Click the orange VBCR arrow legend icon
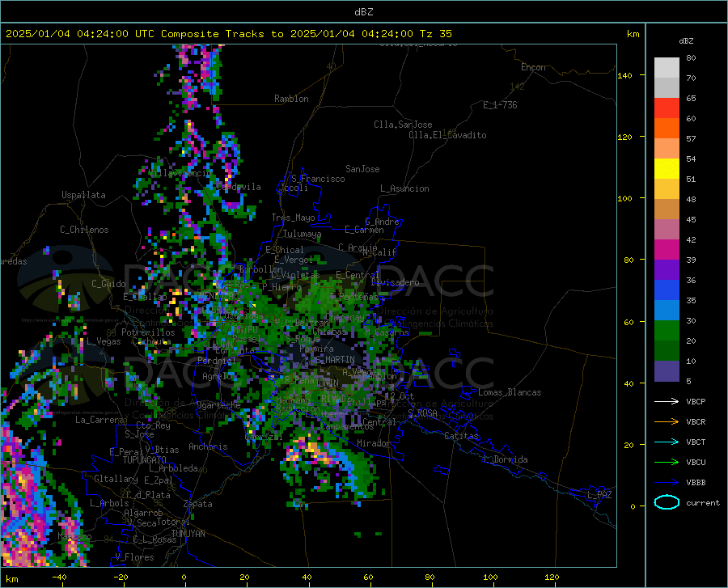This screenshot has width=728, height=588. pos(667,422)
